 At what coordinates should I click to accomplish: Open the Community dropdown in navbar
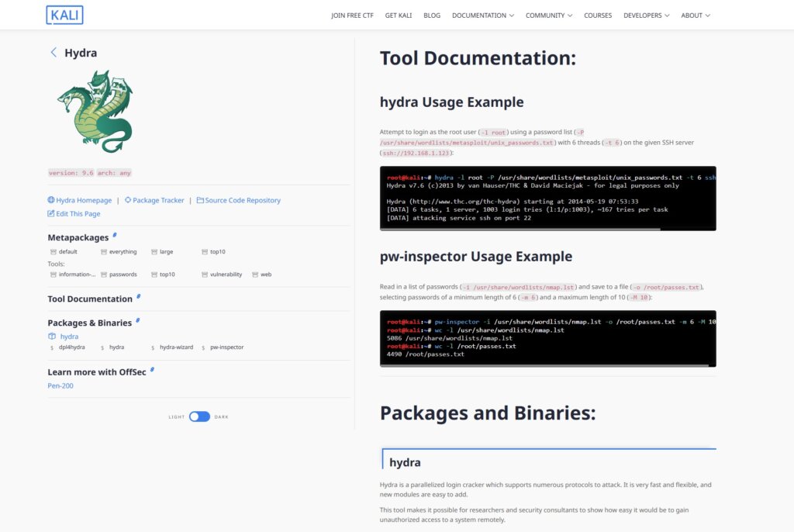point(549,16)
